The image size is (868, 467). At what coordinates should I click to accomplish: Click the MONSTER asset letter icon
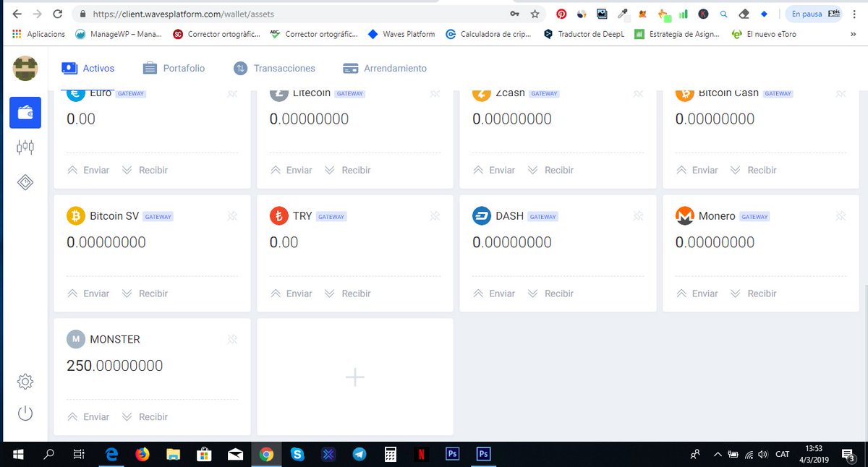click(76, 339)
